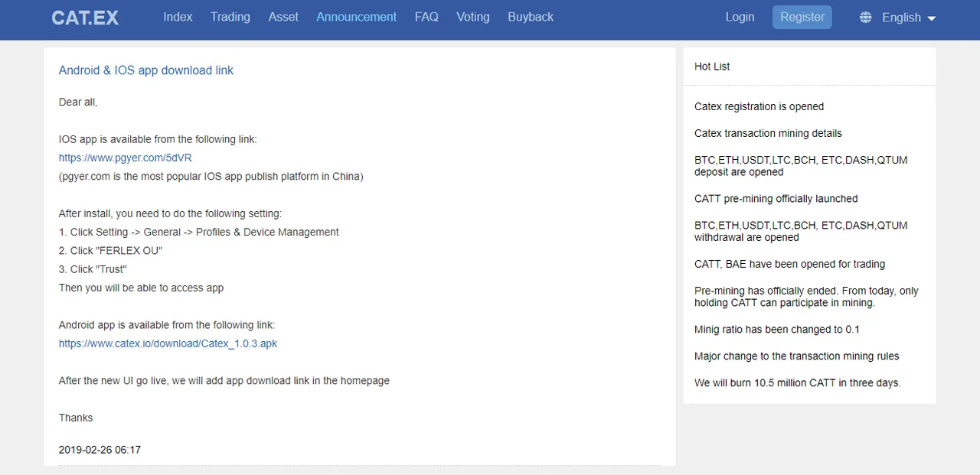Click the CAT.EX logo
The height and width of the screenshot is (475, 980).
point(85,18)
